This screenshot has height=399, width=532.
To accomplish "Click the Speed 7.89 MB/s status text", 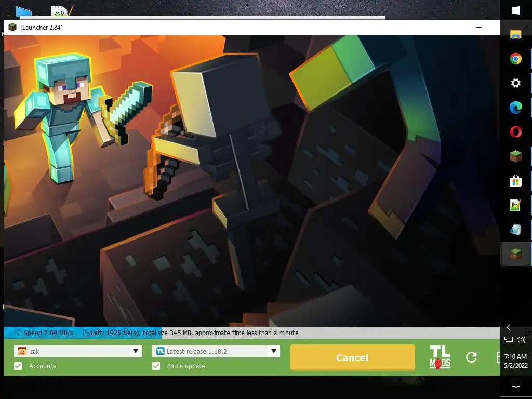I will 48,333.
